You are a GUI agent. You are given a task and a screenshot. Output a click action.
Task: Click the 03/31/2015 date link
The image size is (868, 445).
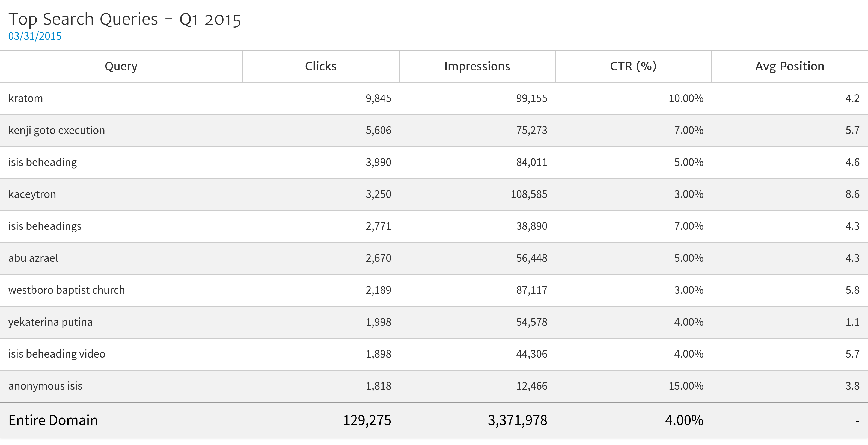(35, 36)
